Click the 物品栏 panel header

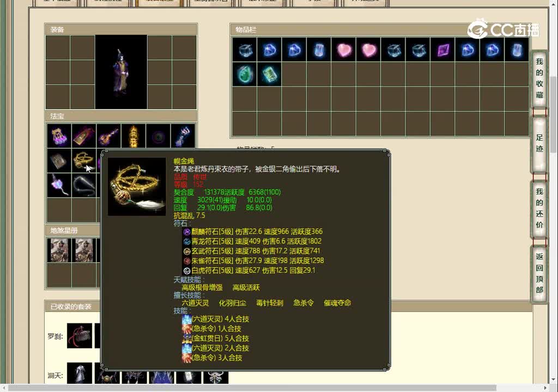tap(380, 29)
